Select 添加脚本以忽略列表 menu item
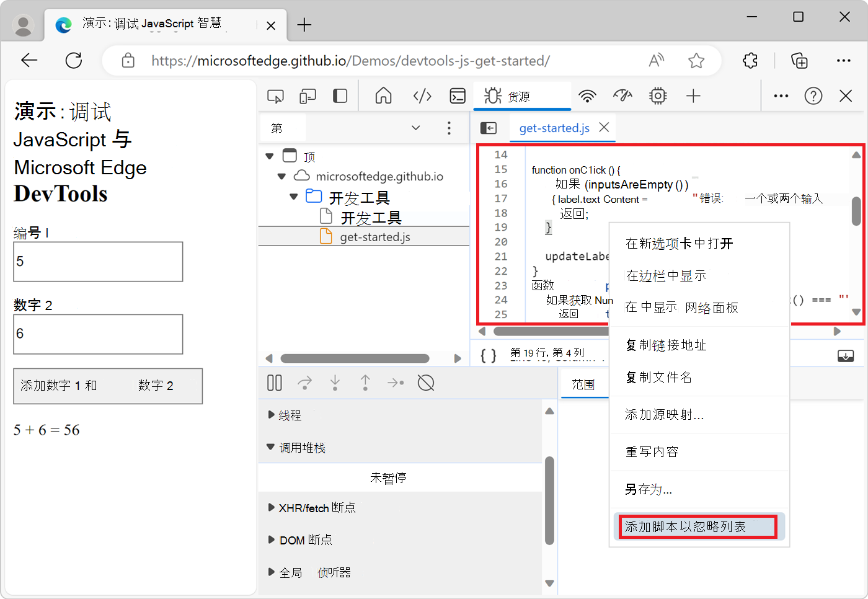Screen dimensions: 868x599 point(699,527)
